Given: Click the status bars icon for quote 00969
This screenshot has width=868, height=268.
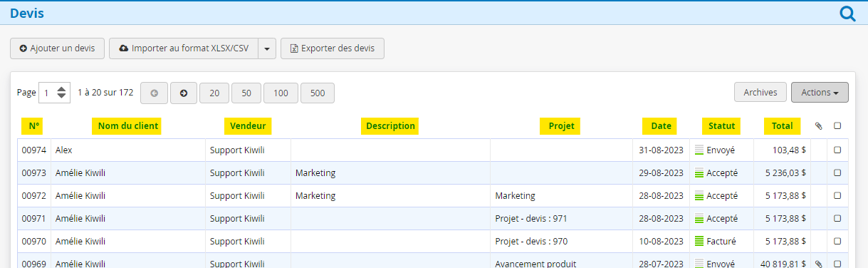Looking at the screenshot, I should click(699, 264).
